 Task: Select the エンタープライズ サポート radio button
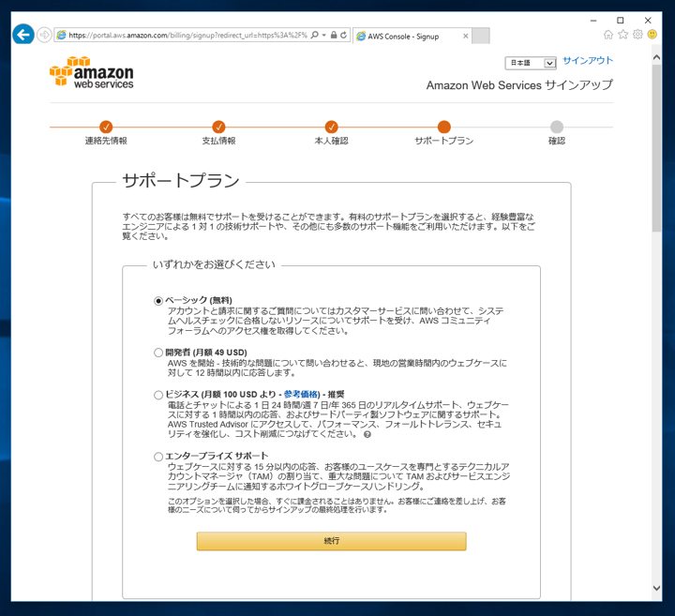[x=158, y=457]
